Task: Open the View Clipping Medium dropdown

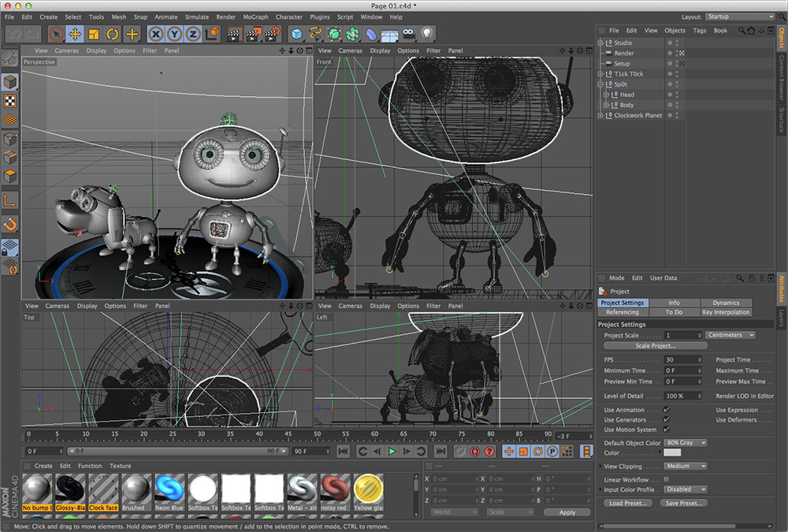Action: click(686, 466)
